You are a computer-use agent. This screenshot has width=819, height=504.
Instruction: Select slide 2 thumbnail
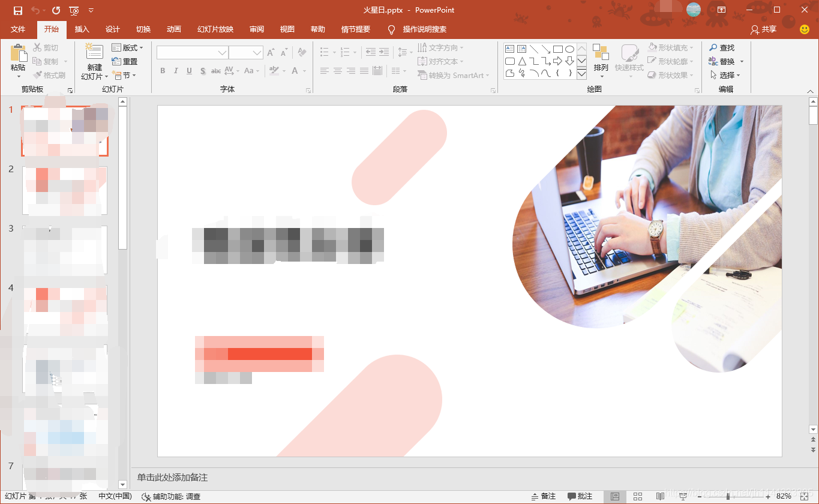point(65,190)
